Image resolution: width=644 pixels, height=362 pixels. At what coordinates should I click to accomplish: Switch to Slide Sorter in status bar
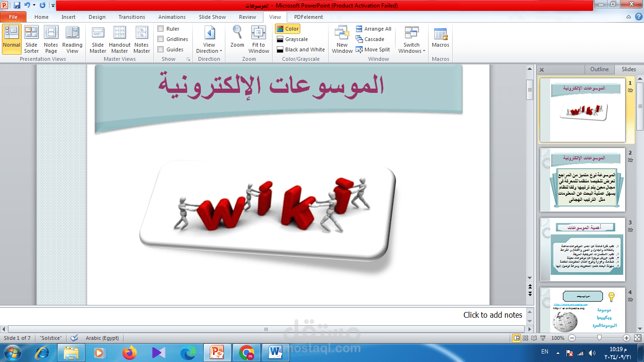(526, 338)
